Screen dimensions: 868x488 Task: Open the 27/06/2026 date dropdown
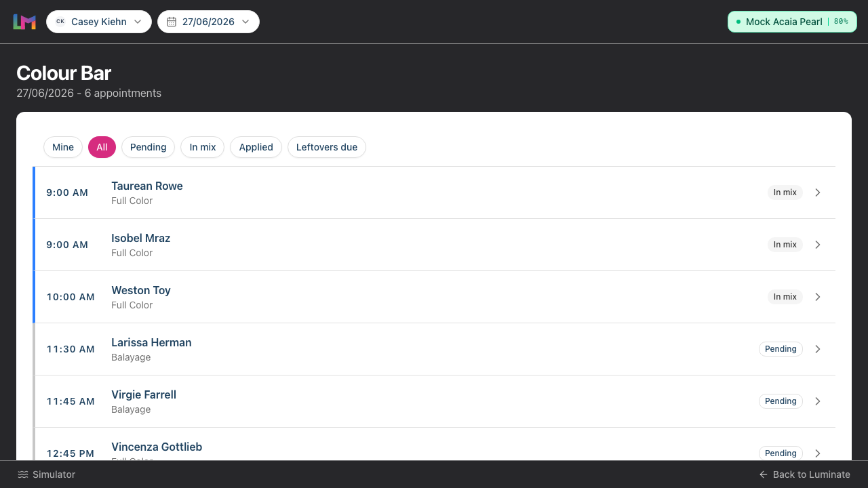pyautogui.click(x=208, y=22)
